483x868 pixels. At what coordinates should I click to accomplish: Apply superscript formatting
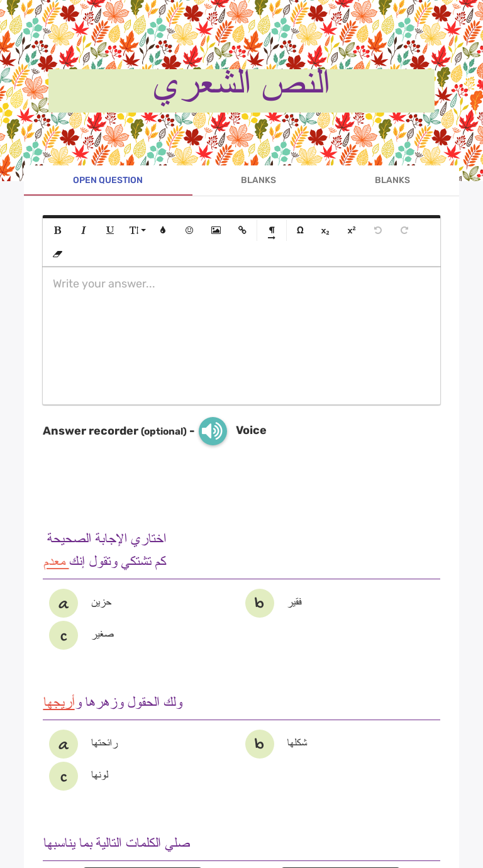pyautogui.click(x=350, y=230)
